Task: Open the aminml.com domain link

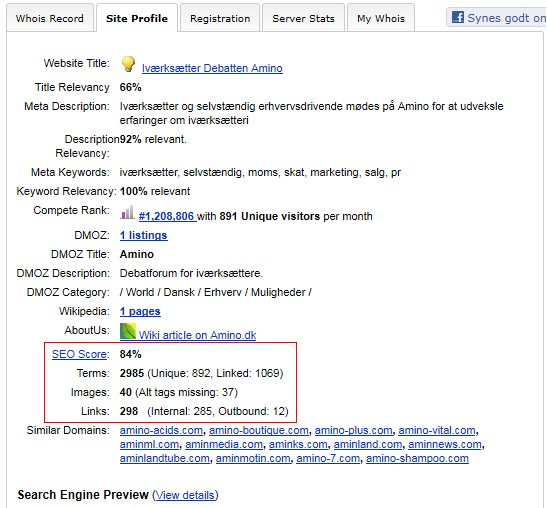Action: (x=149, y=444)
